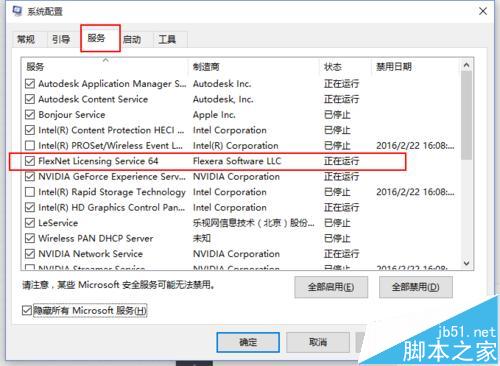
Task: Click disable date of Intel(R) PROSet/Wireless row
Action: [415, 146]
